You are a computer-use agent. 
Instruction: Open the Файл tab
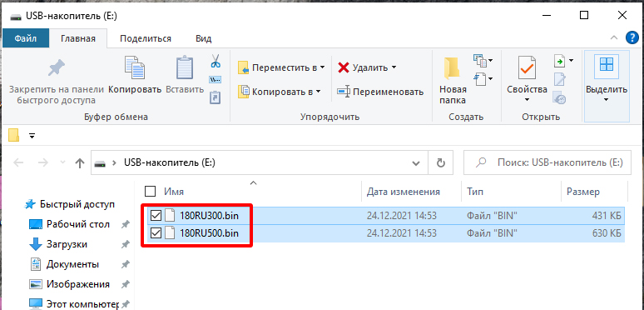26,38
